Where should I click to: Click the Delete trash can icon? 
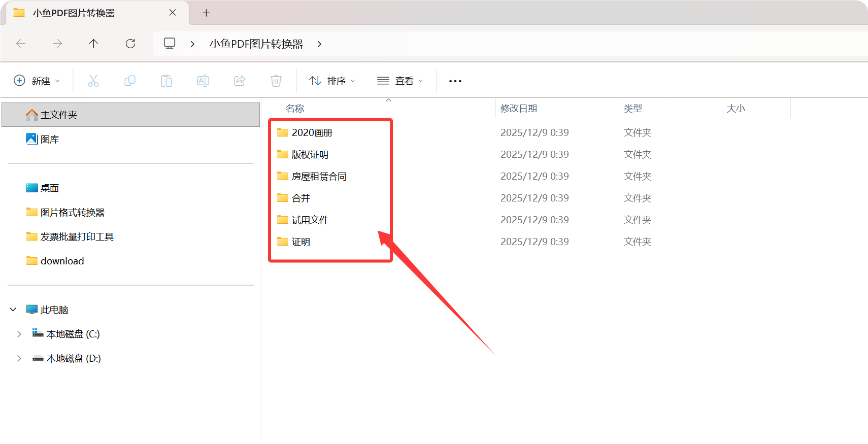tap(276, 81)
